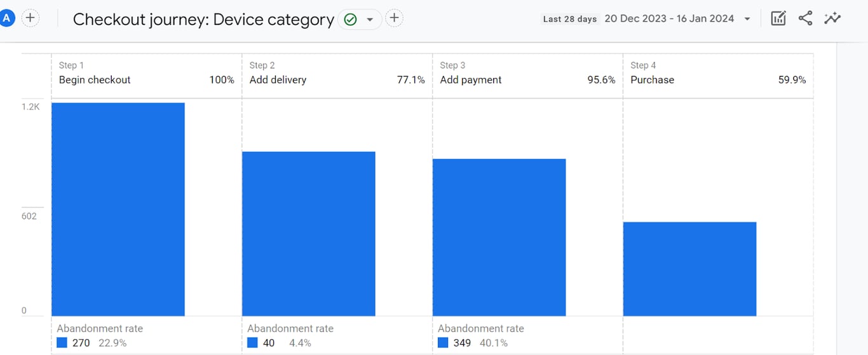The height and width of the screenshot is (355, 868).
Task: Click the green report status checkmark
Action: pyautogui.click(x=350, y=19)
